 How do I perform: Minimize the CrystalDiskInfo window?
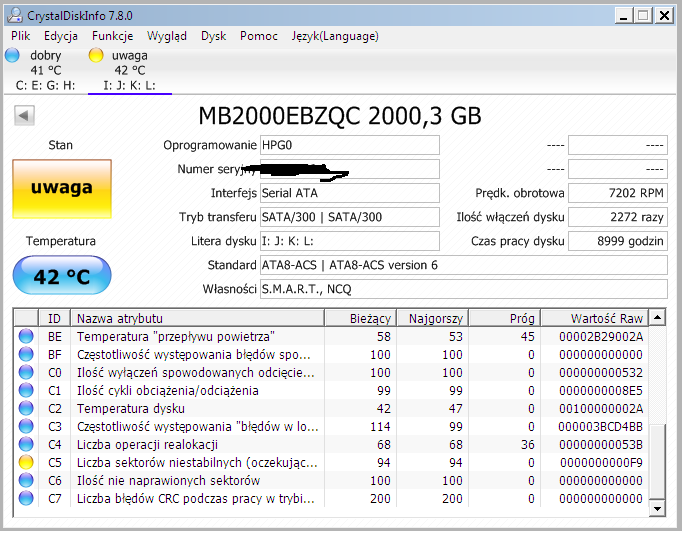click(x=624, y=16)
